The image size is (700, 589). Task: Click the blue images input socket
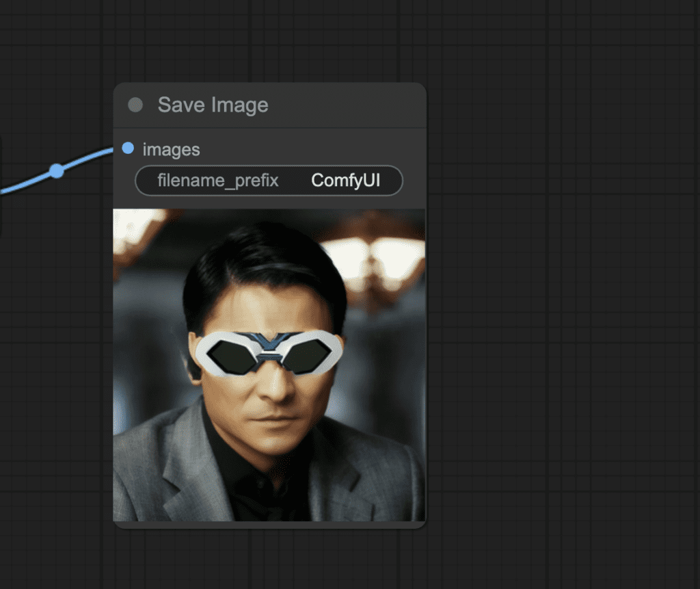(128, 148)
